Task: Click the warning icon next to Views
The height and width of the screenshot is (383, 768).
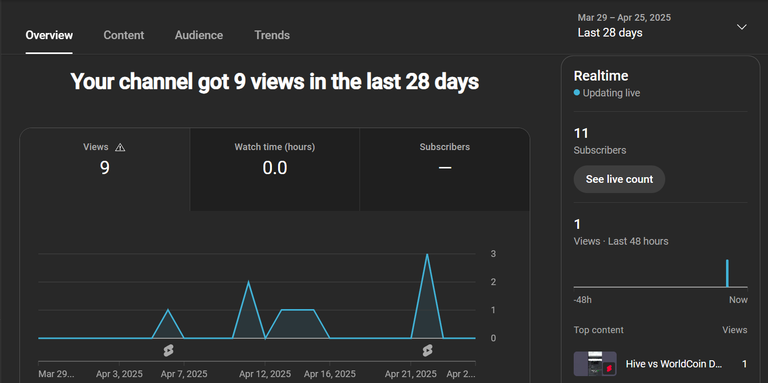Action: pos(120,147)
